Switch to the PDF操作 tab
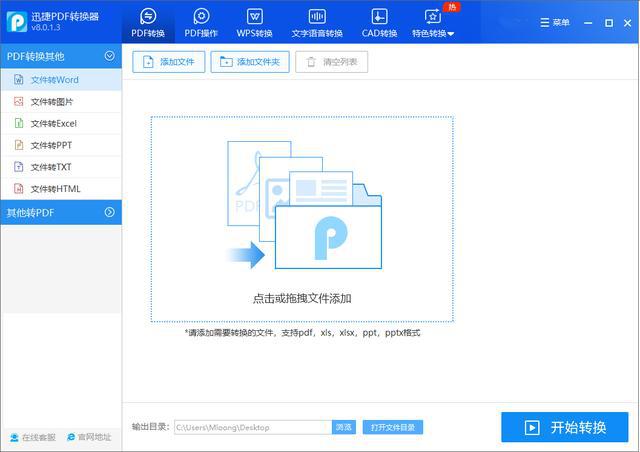The image size is (640, 452). pyautogui.click(x=201, y=22)
